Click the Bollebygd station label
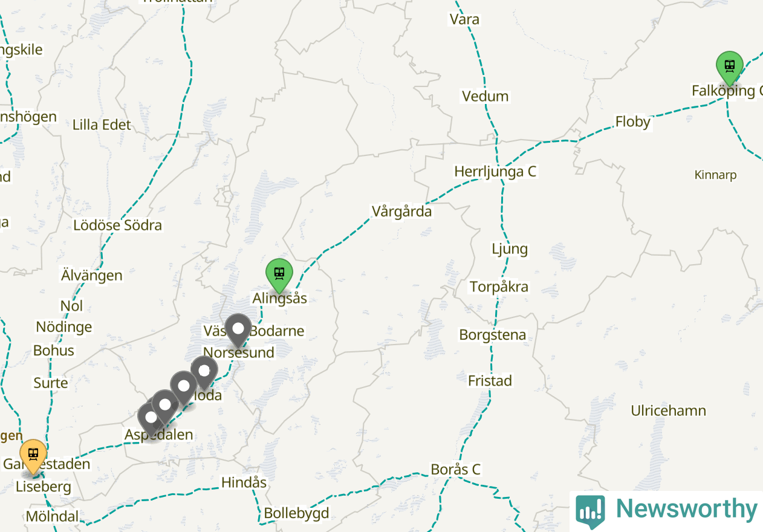Screen dimensions: 763x532 coord(296,514)
